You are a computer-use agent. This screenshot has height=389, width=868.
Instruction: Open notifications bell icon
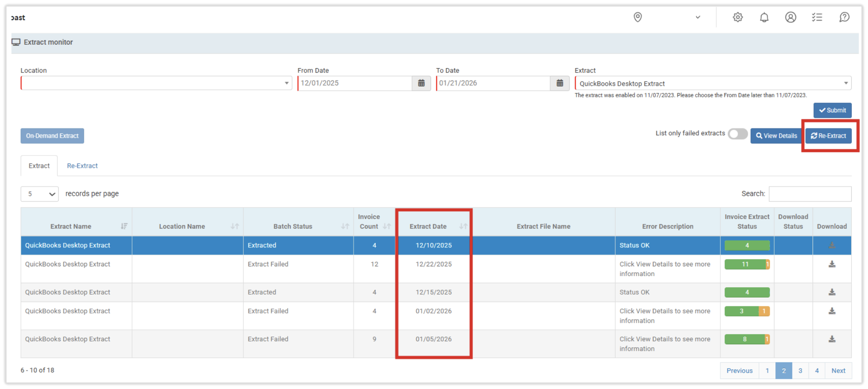coord(764,17)
